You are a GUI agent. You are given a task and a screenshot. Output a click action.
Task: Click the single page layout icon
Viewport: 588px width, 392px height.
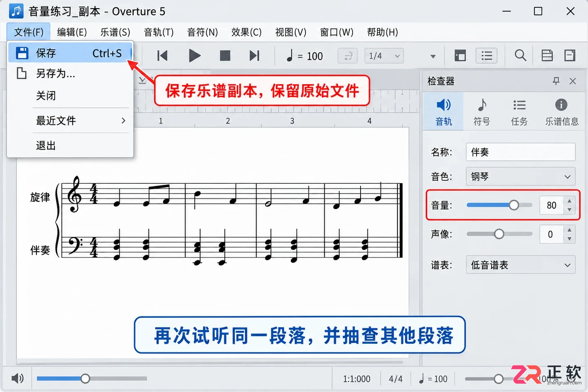pyautogui.click(x=570, y=56)
